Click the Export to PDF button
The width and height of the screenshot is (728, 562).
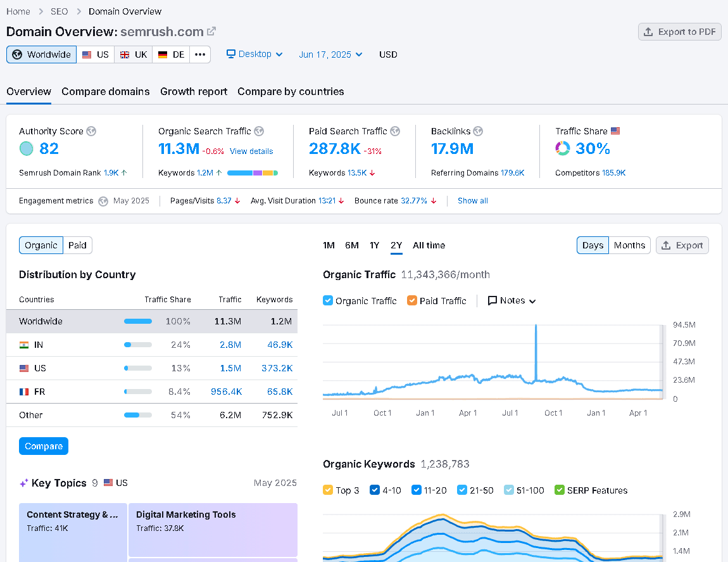pos(680,32)
